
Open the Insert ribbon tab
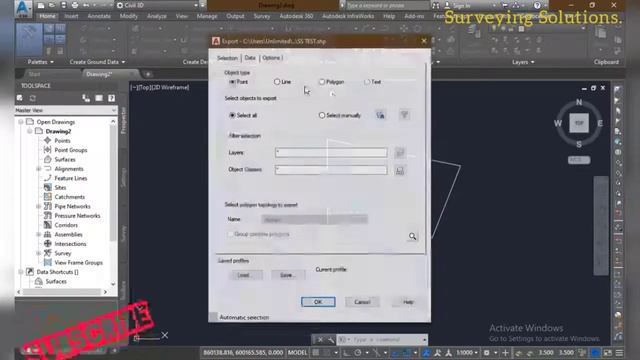coord(71,16)
